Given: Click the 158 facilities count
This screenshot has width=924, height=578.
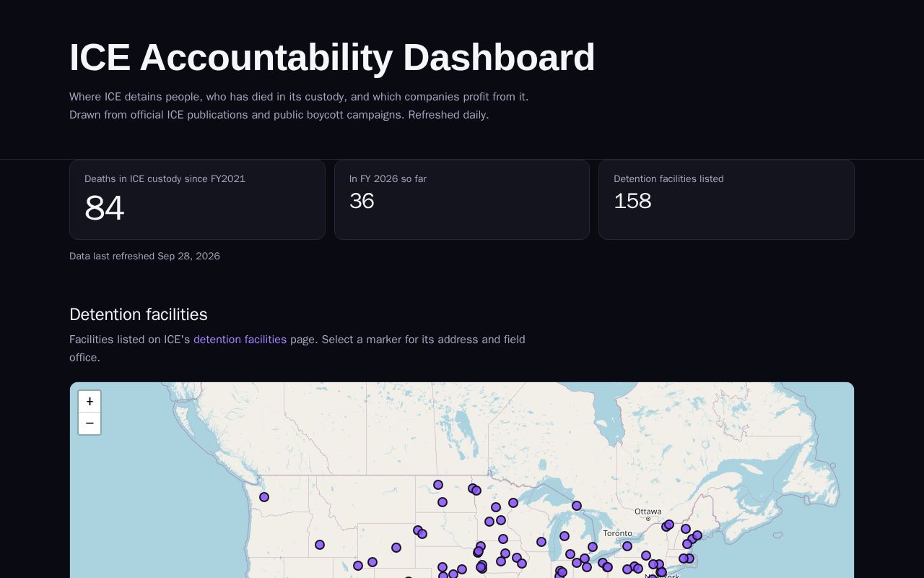Looking at the screenshot, I should [x=632, y=201].
